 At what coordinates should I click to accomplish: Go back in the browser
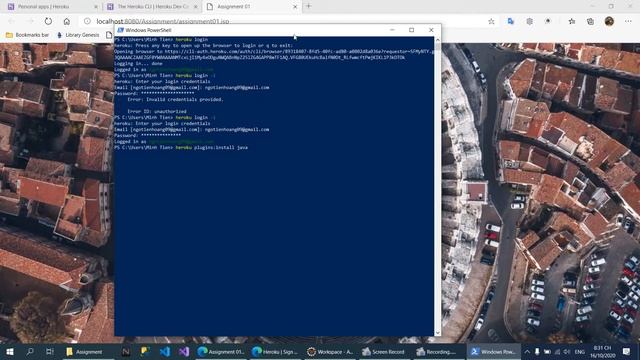[x=11, y=21]
